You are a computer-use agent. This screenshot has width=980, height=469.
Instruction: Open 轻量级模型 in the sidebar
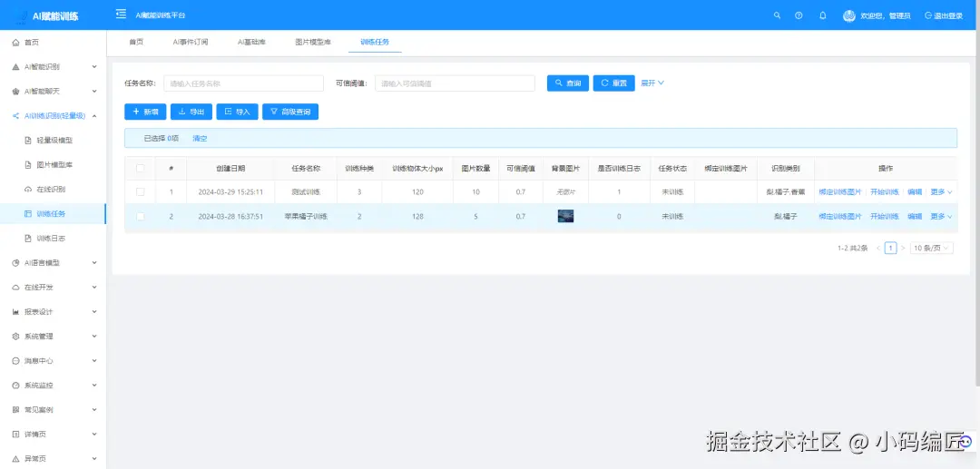[x=54, y=141]
